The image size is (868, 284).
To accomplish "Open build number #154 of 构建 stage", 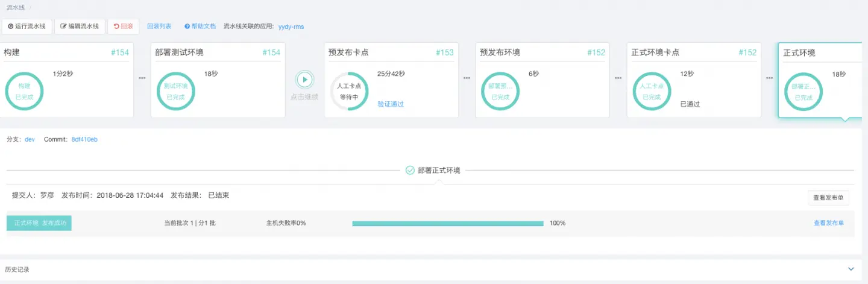I will click(x=120, y=52).
